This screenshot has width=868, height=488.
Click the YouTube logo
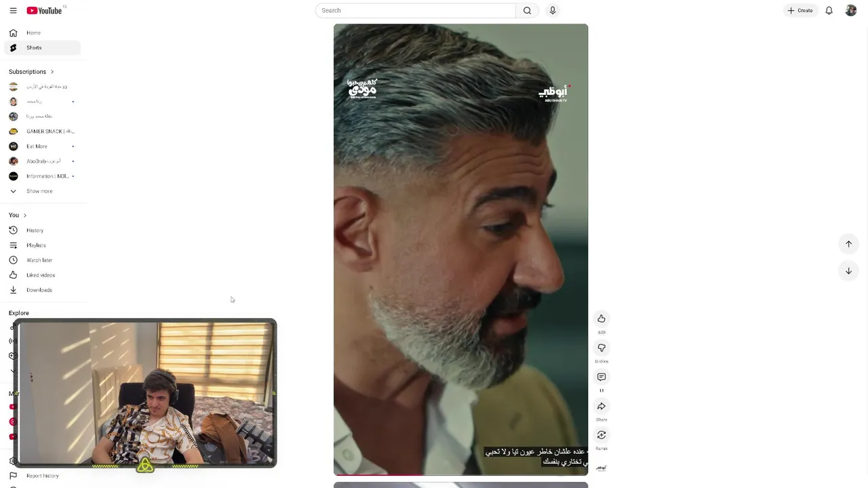[x=45, y=10]
